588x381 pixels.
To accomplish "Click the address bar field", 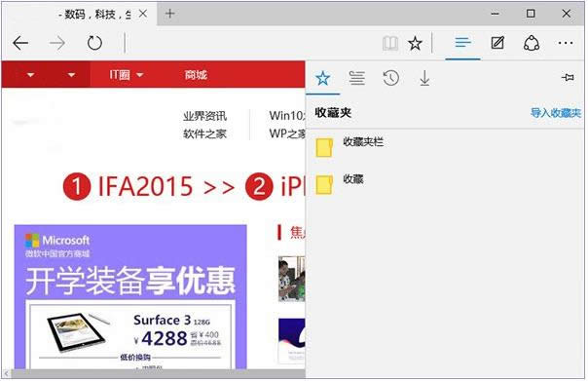I will pyautogui.click(x=251, y=43).
